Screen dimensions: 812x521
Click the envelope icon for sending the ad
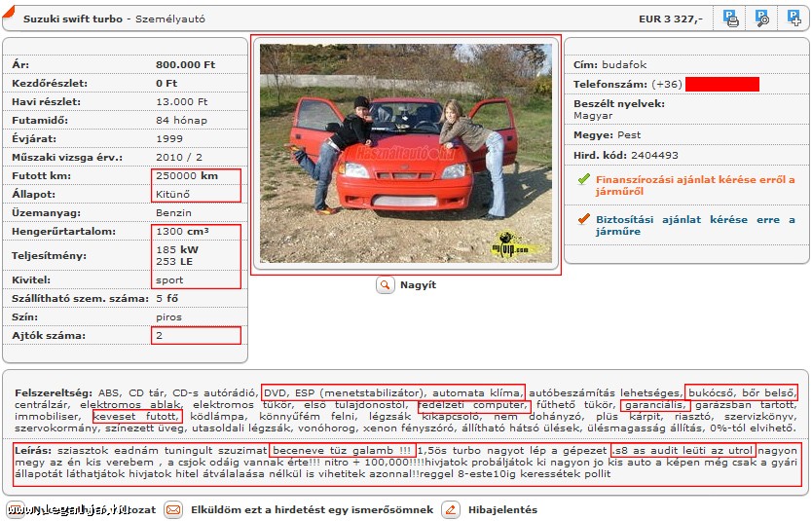(173, 510)
